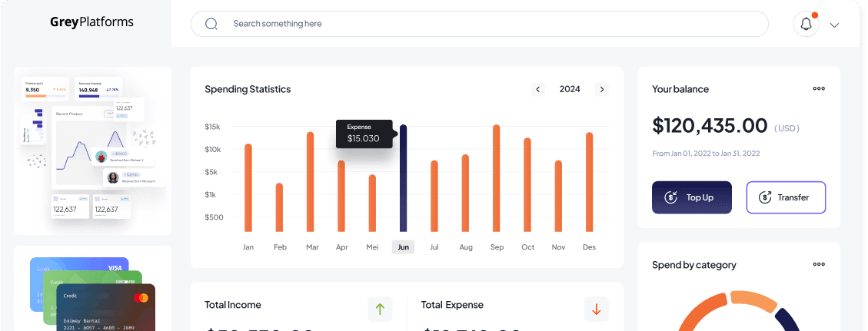Select the dark Mastercard credit card

(105, 308)
